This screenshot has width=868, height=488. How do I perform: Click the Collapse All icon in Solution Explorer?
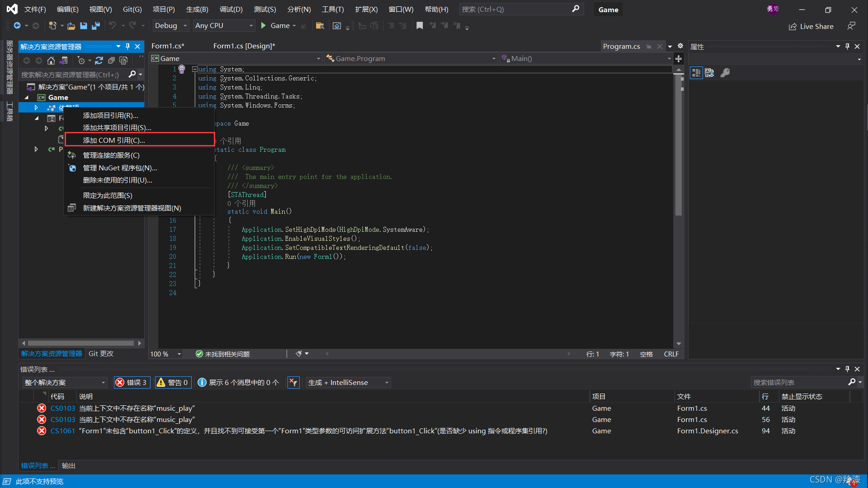(x=111, y=61)
